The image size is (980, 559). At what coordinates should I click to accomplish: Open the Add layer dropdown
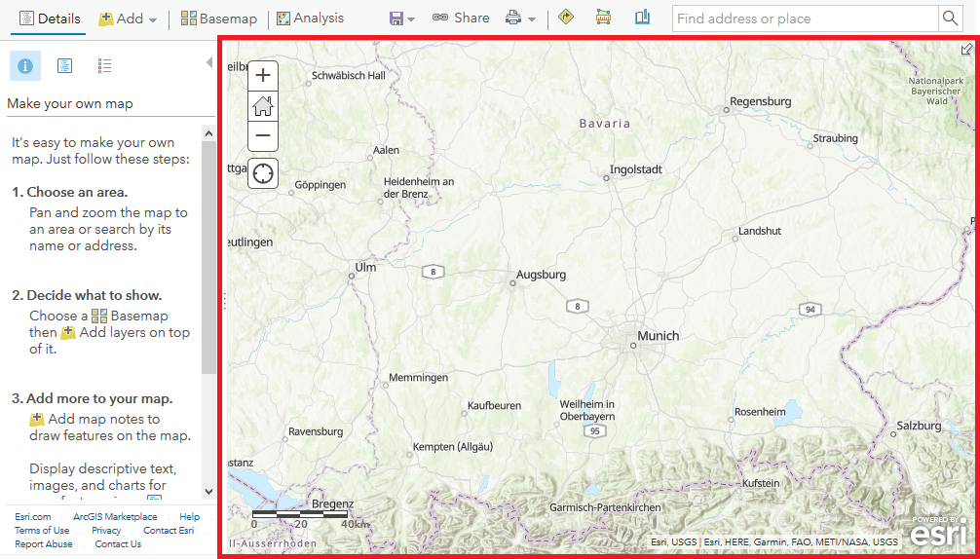[x=129, y=19]
